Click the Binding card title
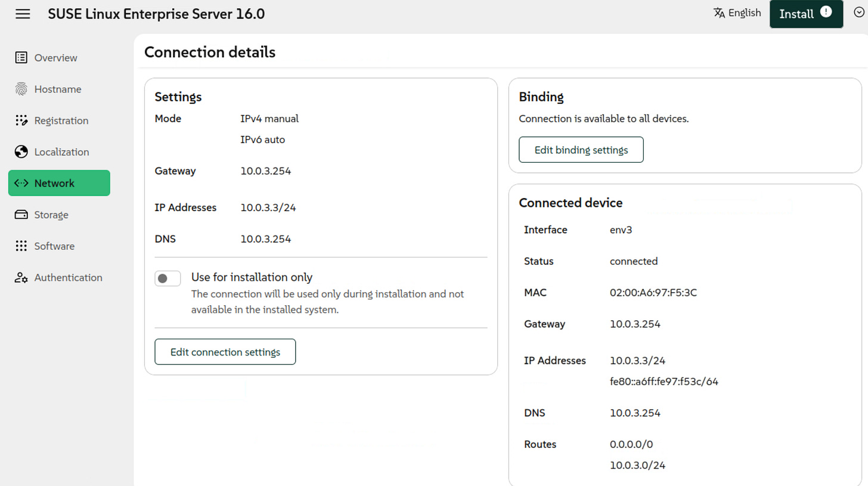868x486 pixels. (x=541, y=97)
